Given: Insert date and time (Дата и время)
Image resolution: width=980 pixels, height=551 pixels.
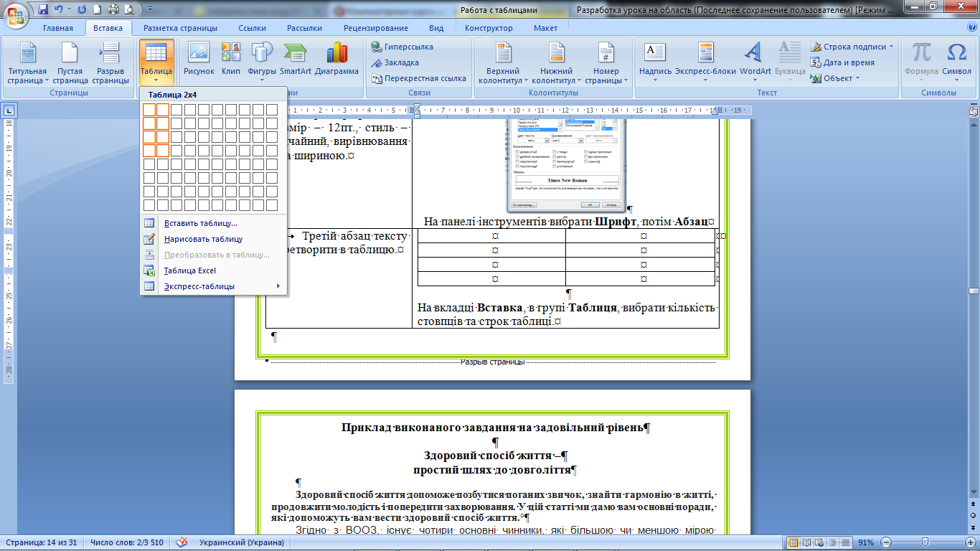Looking at the screenshot, I should (843, 62).
